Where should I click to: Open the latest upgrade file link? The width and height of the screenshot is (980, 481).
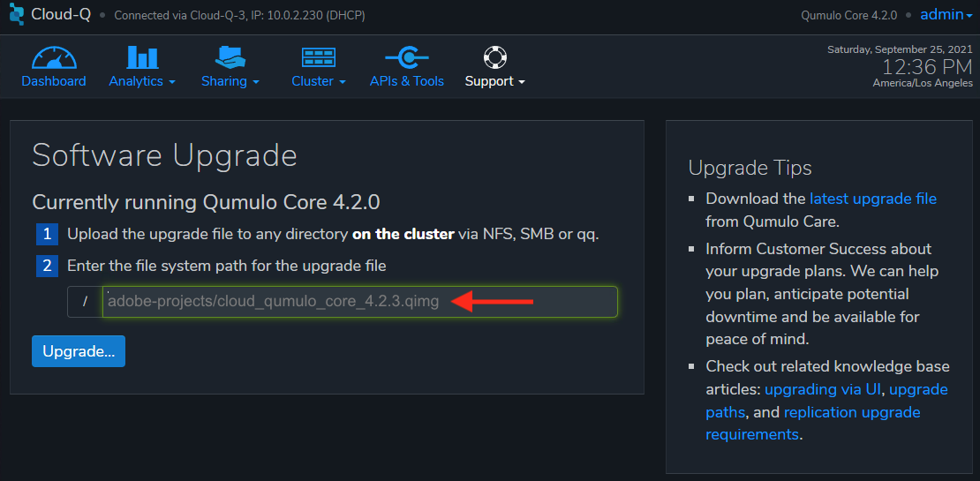tap(873, 199)
